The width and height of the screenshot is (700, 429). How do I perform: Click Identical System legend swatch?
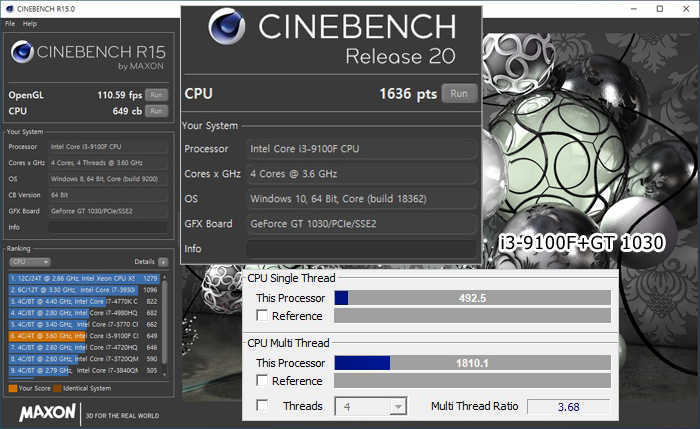click(57, 388)
